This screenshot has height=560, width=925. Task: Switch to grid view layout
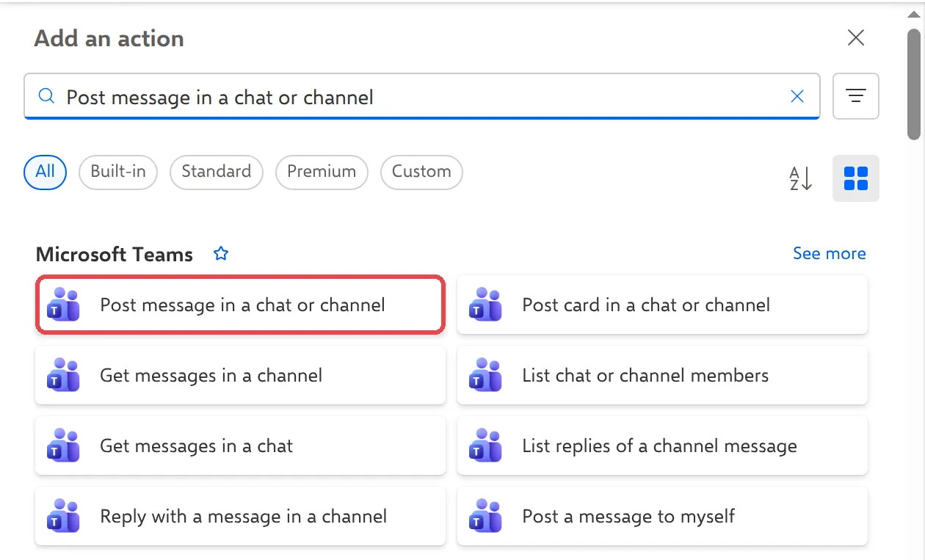point(855,178)
